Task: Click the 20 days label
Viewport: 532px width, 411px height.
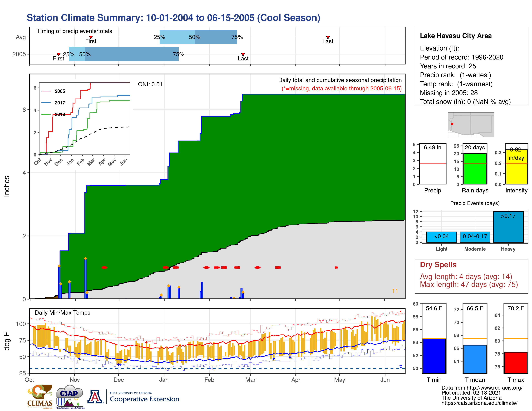Action: point(475,147)
